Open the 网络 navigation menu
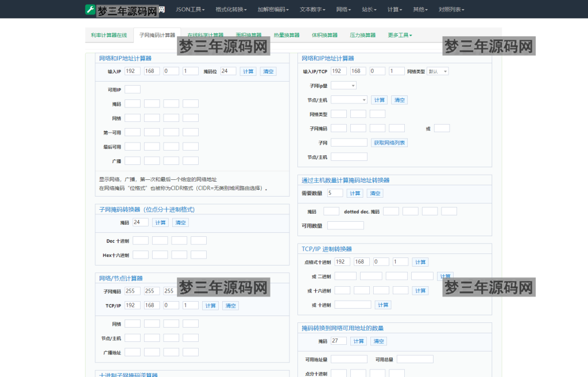The width and height of the screenshot is (588, 377). pos(343,9)
